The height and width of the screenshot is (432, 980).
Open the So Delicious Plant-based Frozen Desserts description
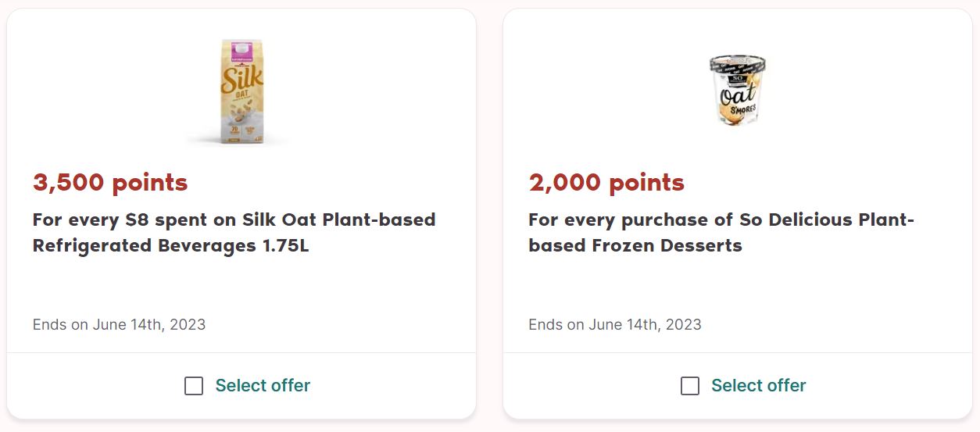(x=721, y=233)
